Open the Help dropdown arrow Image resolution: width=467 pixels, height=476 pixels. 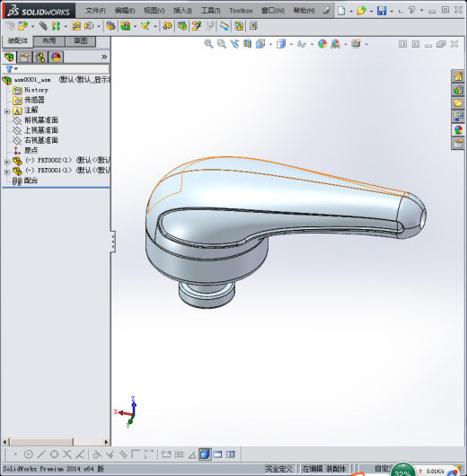[422, 11]
